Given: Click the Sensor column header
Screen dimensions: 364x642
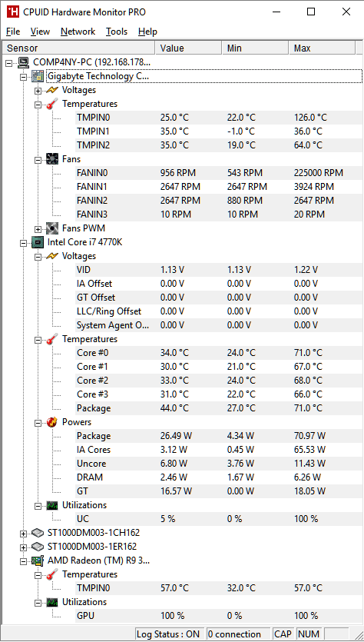Looking at the screenshot, I should pyautogui.click(x=79, y=48).
